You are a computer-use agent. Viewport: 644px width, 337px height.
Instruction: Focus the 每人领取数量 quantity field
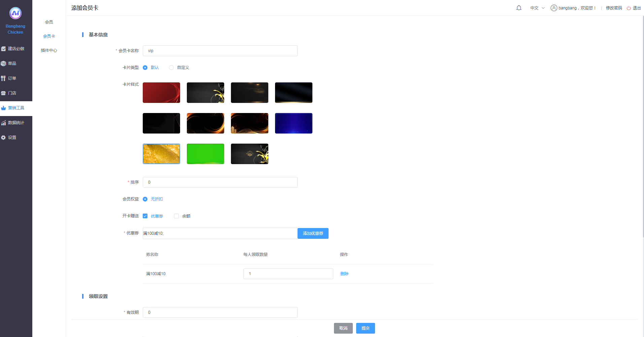(288, 274)
